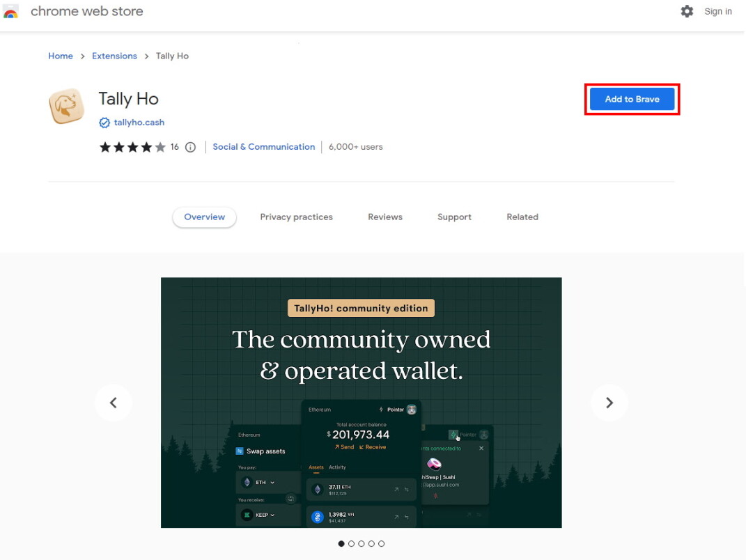Select the fifth carousel dot
Screen dimensions: 746x560
[381, 543]
